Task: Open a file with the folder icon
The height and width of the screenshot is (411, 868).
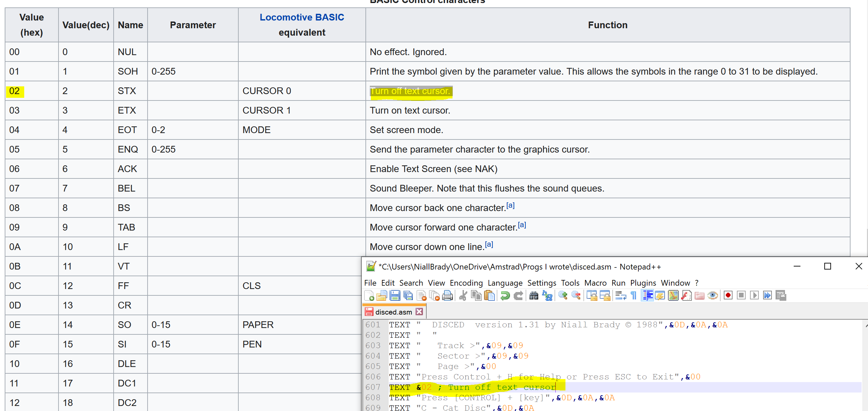Action: (x=382, y=296)
